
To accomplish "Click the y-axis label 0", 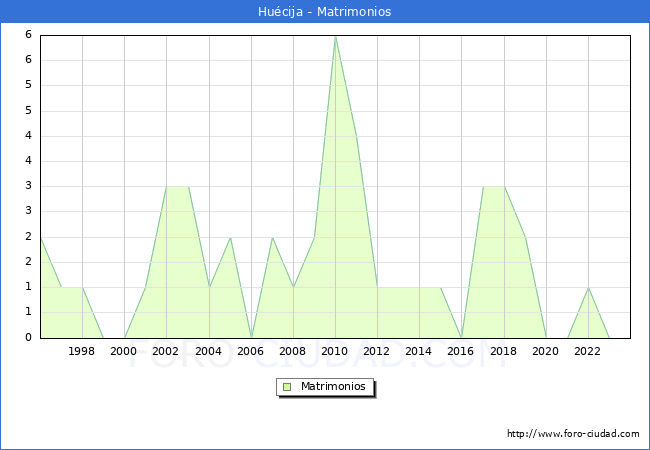I will [x=28, y=337].
